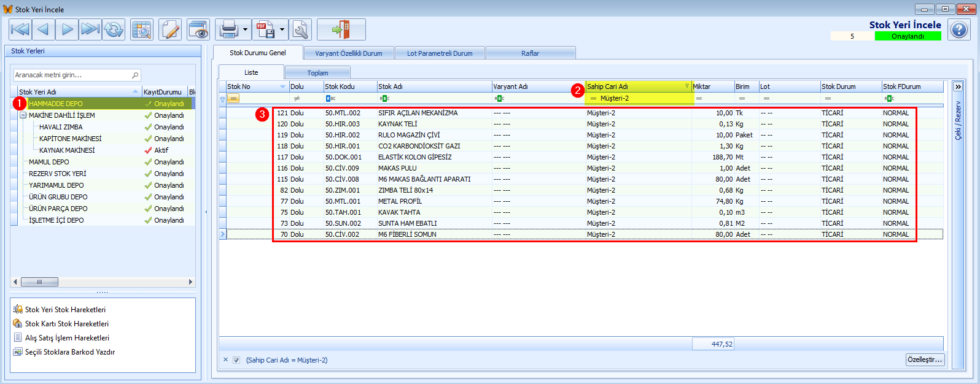The height and width of the screenshot is (384, 980).
Task: Open the grid search list tool
Action: coord(142,29)
